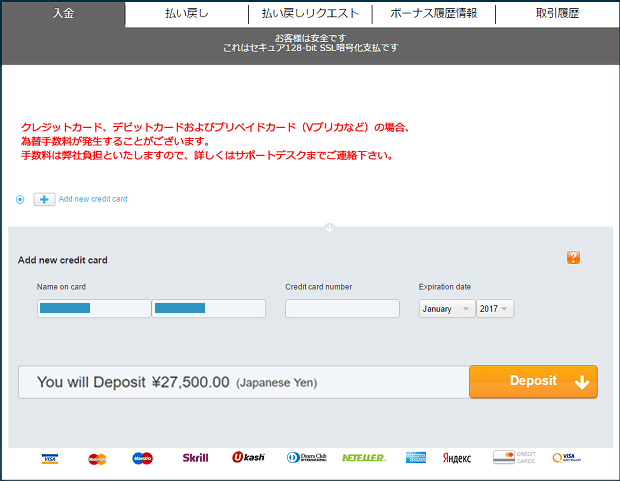620x481 pixels.
Task: Select the Visa QIWI Wallet logo
Action: [567, 458]
